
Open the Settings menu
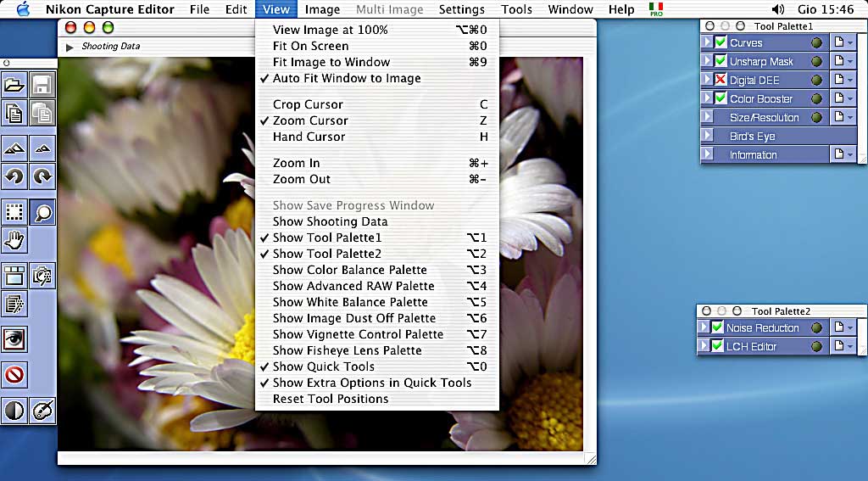point(462,9)
